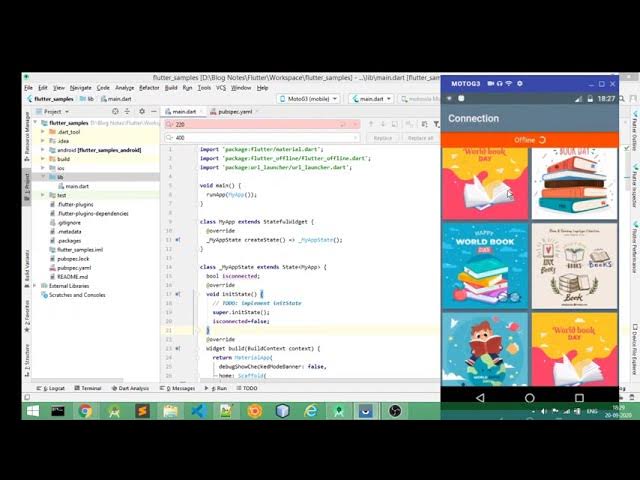
Task: Open Visual Studio Code from the taskbar
Action: pos(198,411)
